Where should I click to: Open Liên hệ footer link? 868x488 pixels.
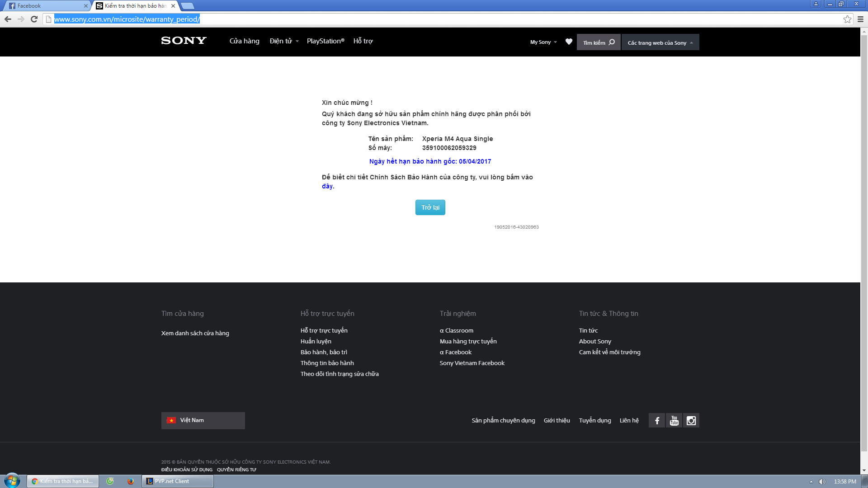click(629, 420)
